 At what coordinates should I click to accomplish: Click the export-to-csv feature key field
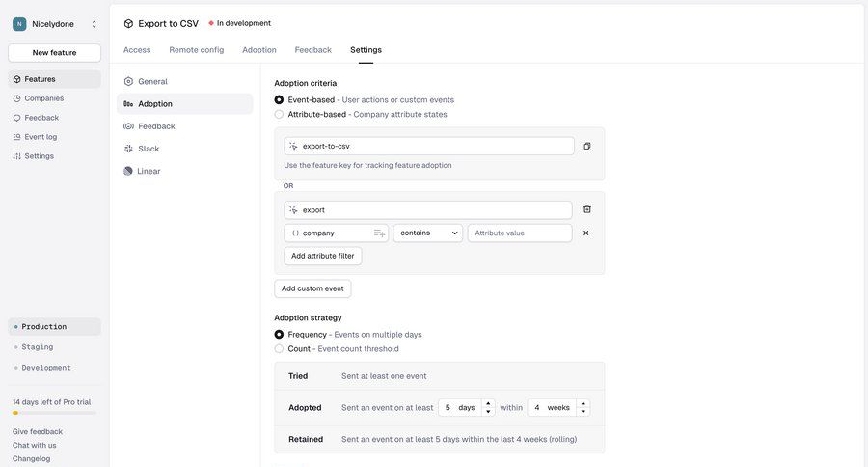tap(429, 147)
